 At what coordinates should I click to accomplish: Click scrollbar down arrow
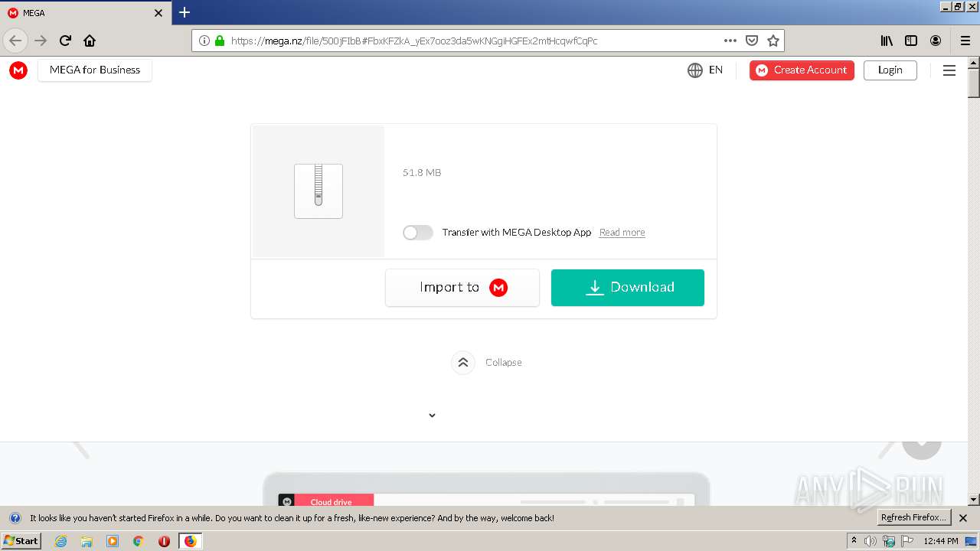coord(974,500)
